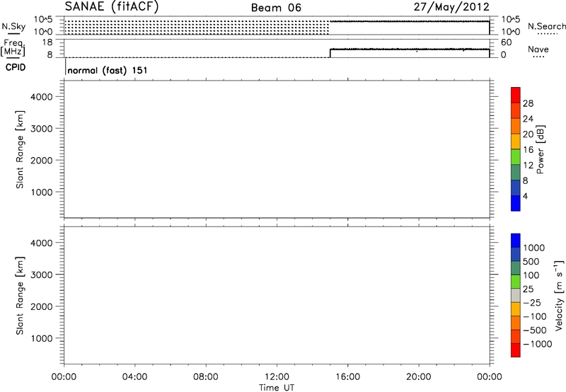Click the red top segment of Power colorbar

(516, 96)
